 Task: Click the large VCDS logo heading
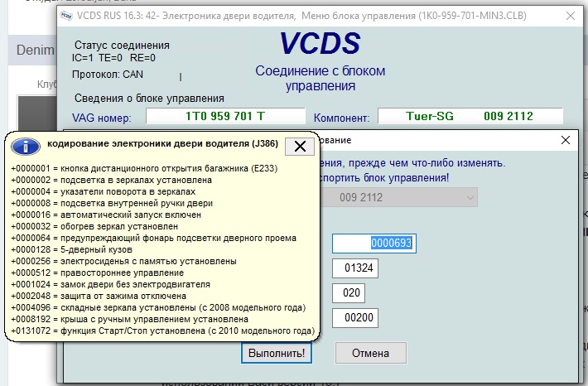pos(320,43)
